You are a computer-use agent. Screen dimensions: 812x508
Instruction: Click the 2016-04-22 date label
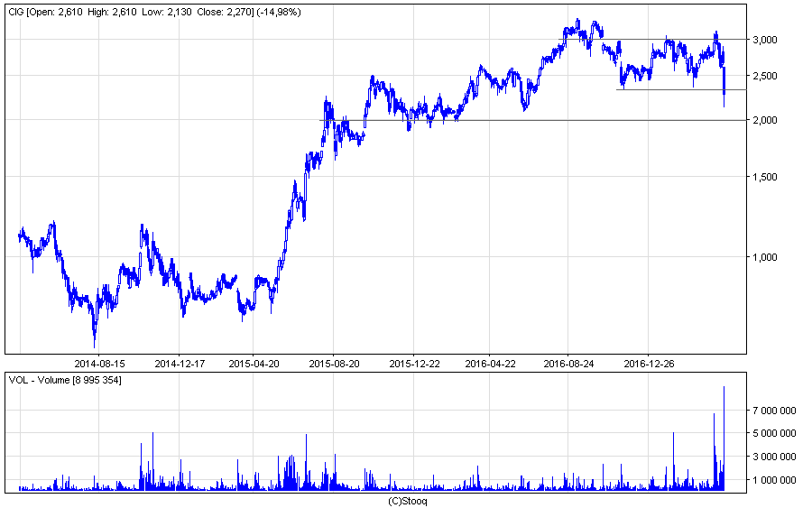pyautogui.click(x=490, y=364)
